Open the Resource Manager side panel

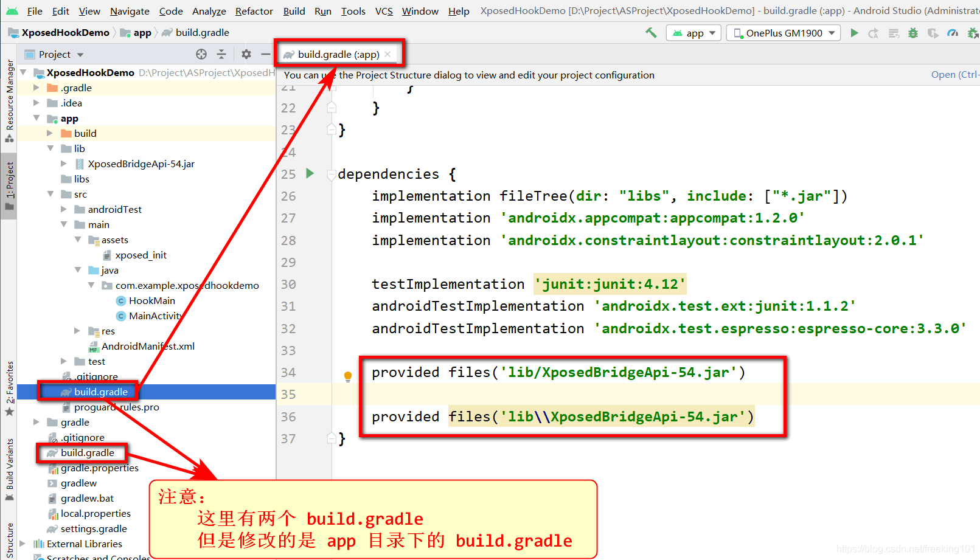[9, 100]
